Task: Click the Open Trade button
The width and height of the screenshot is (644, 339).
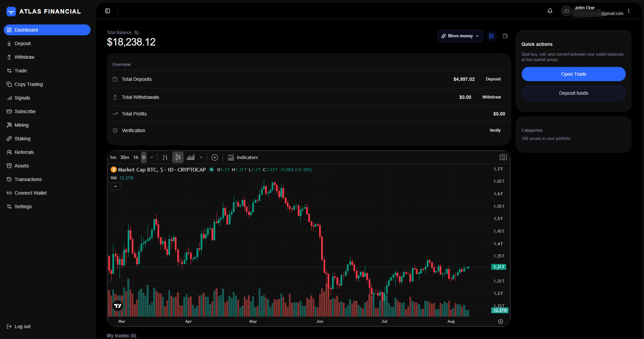Action: tap(573, 74)
